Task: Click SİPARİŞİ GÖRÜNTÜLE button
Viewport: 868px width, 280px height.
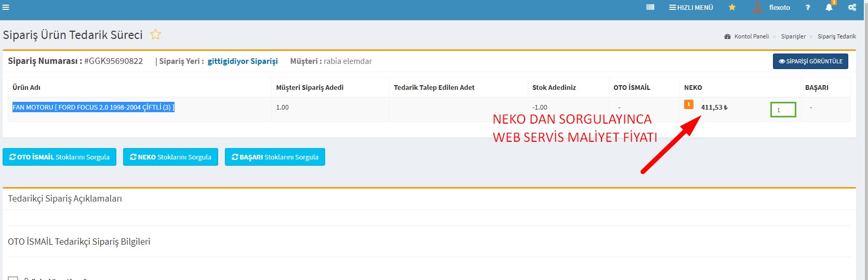Action: [810, 61]
